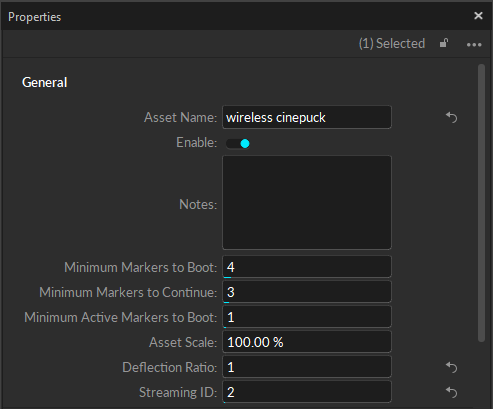Click the Asset Scale value field
The height and width of the screenshot is (409, 493).
pyautogui.click(x=307, y=342)
